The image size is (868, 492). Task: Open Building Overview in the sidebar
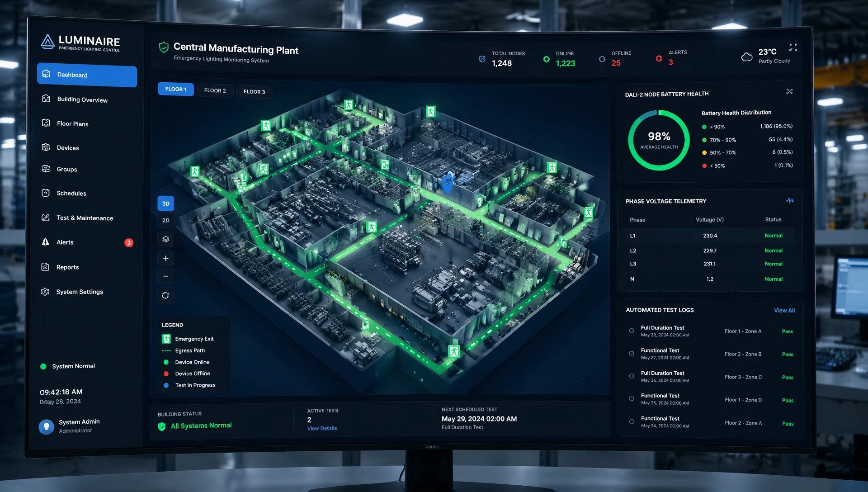point(82,99)
